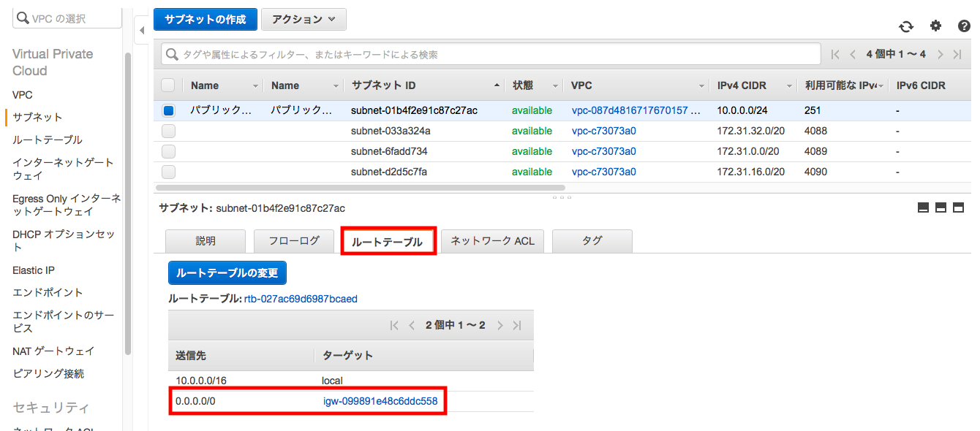This screenshot has width=980, height=431.
Task: Click the refresh icon at top right
Action: click(906, 26)
